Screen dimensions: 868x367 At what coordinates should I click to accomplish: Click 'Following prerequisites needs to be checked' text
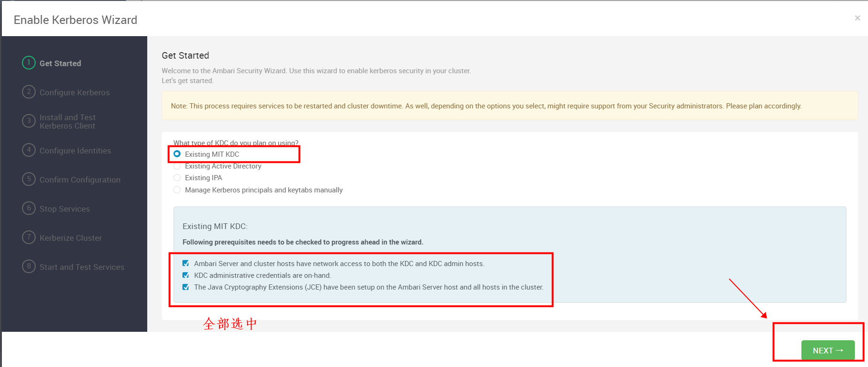click(302, 242)
